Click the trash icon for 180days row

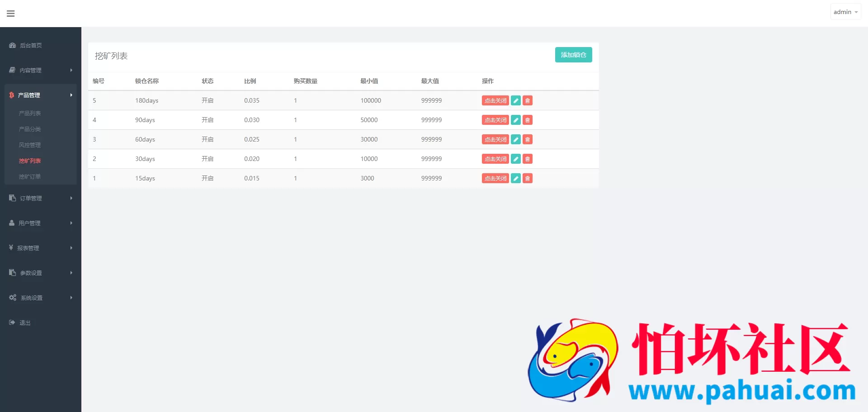(x=528, y=100)
